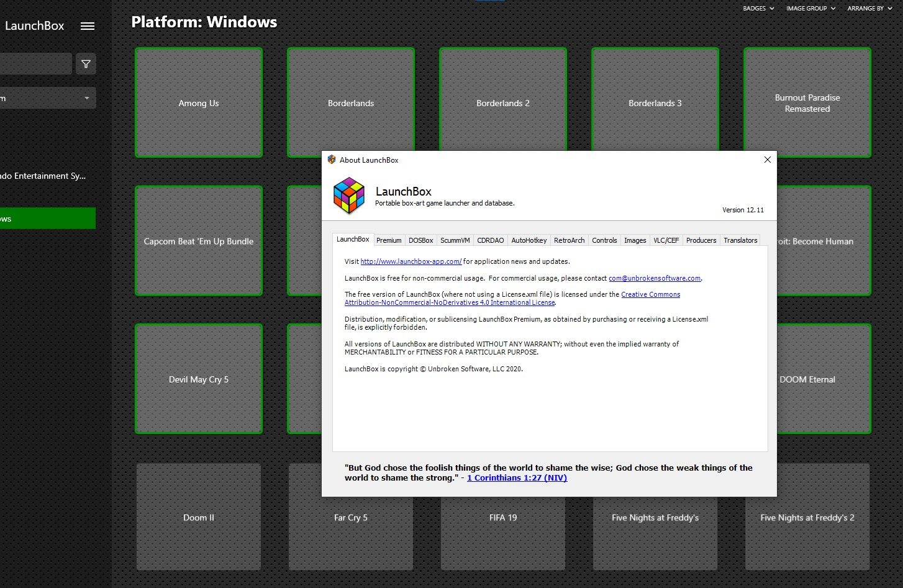Select the Doom II tile
The image size is (903, 588).
coord(199,517)
